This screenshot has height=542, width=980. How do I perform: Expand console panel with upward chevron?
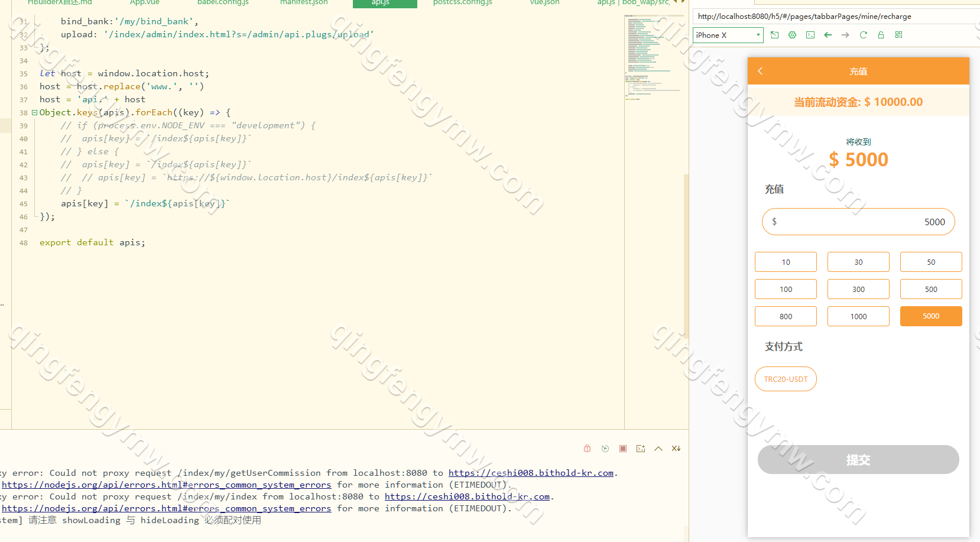[x=658, y=449]
